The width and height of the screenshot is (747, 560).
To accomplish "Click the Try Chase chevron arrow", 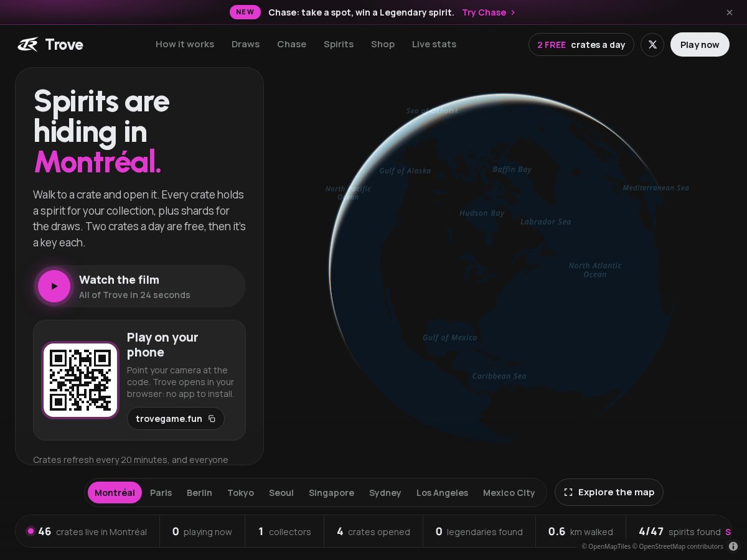I will 513,12.
